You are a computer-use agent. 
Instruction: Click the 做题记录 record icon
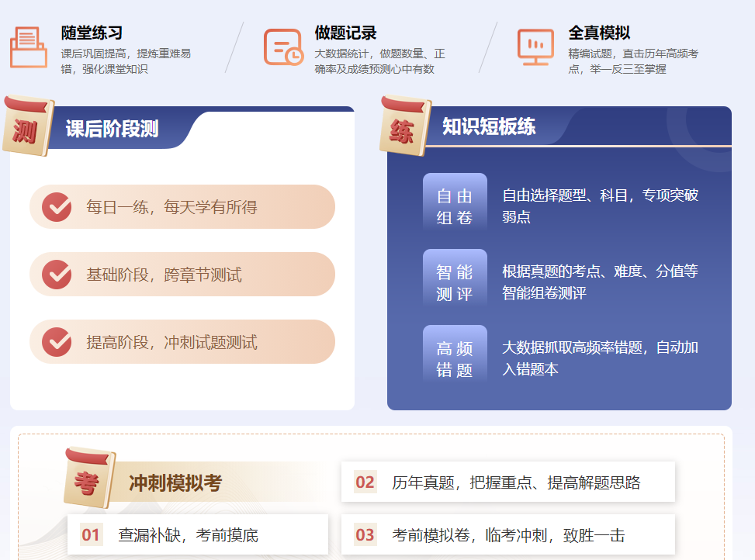(283, 47)
